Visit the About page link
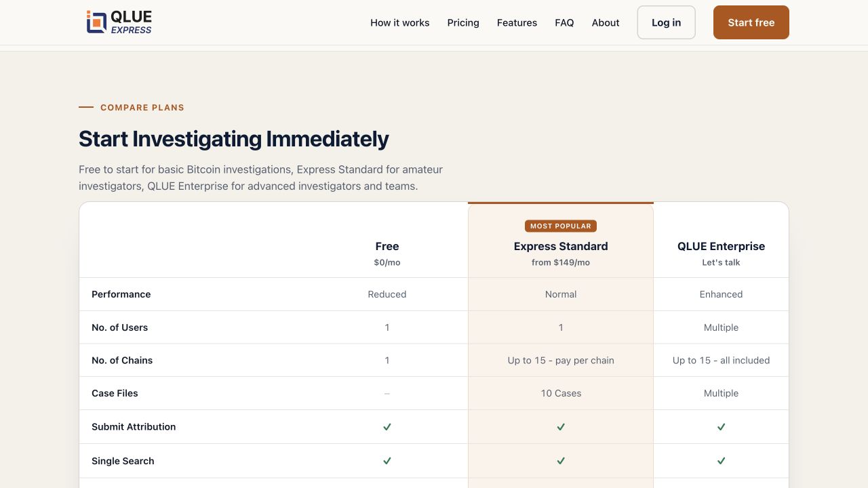 pos(606,22)
